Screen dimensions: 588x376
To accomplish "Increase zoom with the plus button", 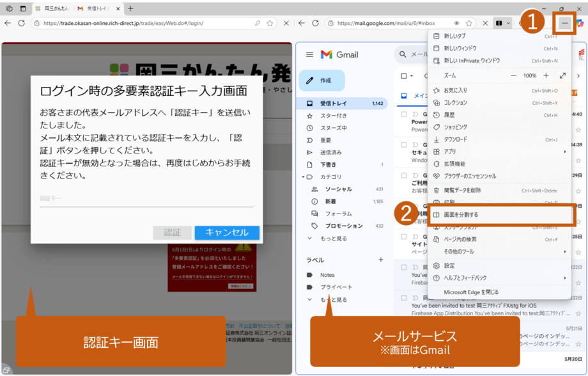I will coord(546,76).
